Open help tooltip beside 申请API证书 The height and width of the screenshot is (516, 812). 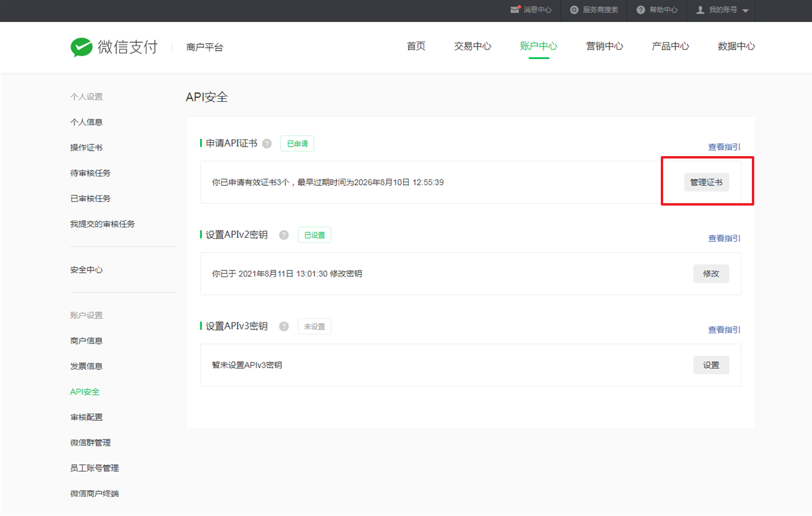(x=267, y=144)
